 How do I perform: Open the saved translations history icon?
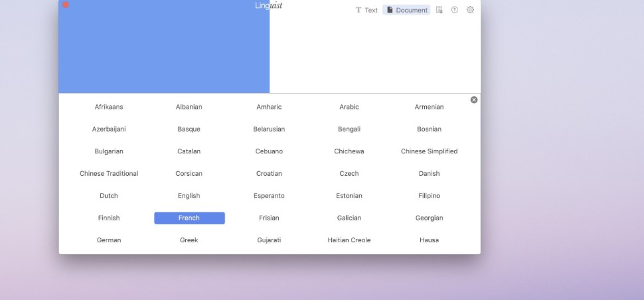439,10
